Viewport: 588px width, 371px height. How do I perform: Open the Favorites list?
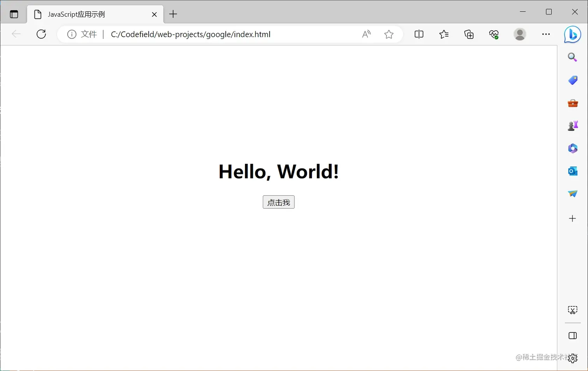point(444,34)
